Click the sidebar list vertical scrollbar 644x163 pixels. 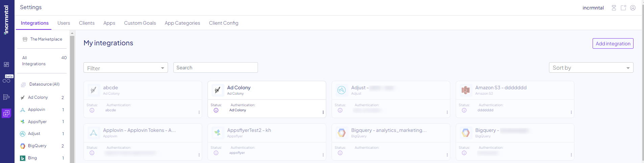72,98
